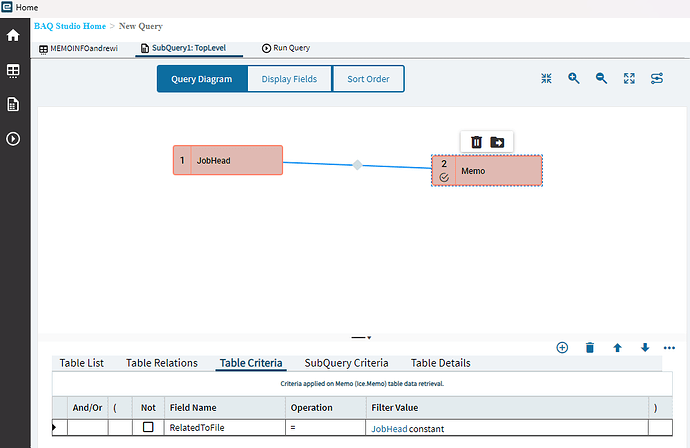
Task: Open the diagram settings sliders icon
Action: [657, 78]
